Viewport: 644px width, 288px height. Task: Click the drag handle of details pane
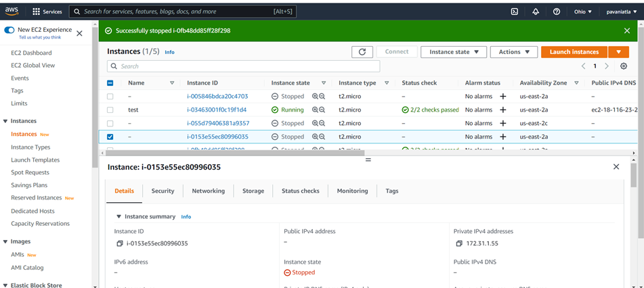coord(368,160)
